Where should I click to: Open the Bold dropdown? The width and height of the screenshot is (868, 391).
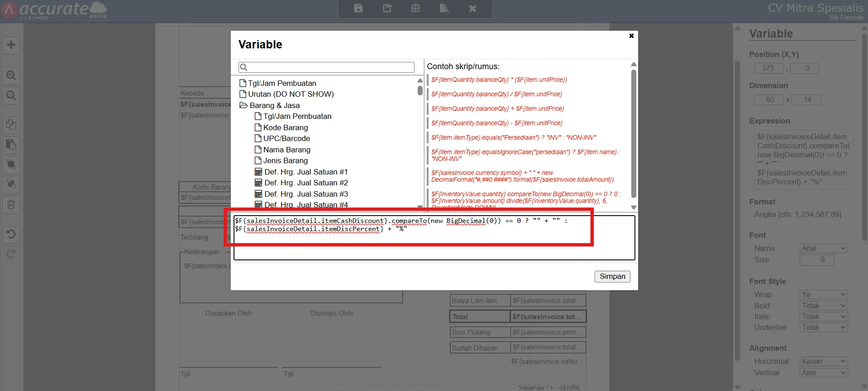[x=824, y=306]
